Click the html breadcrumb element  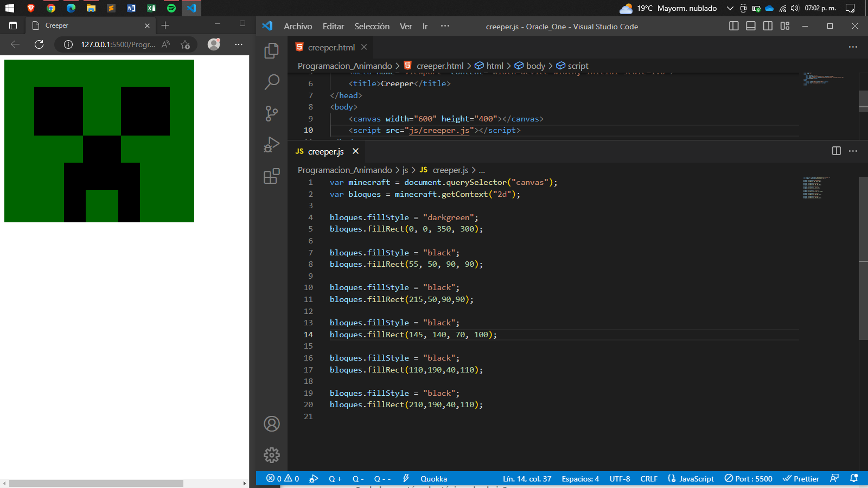click(x=489, y=66)
